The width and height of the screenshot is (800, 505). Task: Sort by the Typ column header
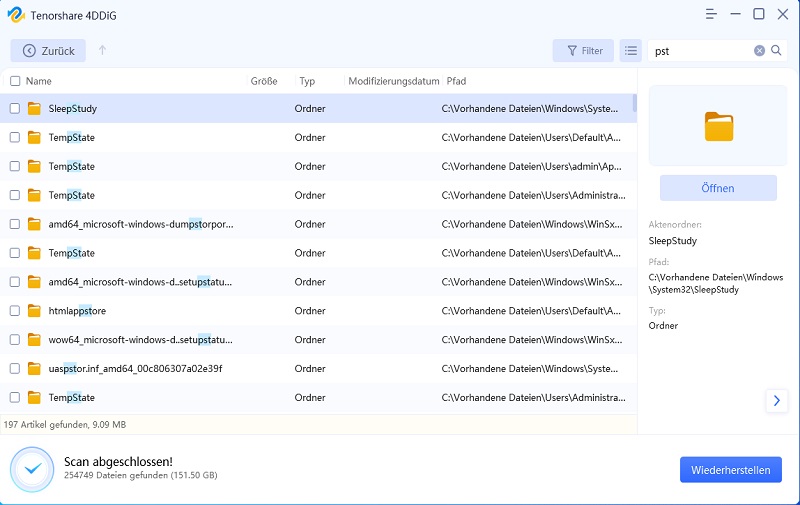pyautogui.click(x=307, y=81)
